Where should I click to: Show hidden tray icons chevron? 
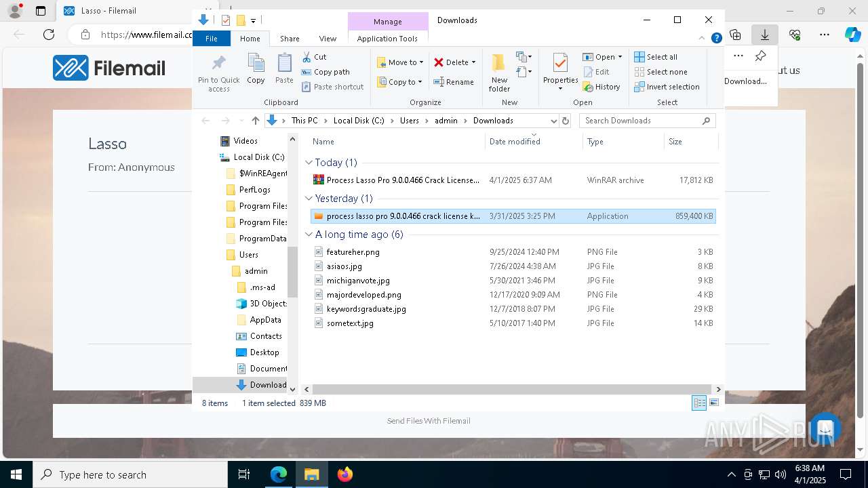[731, 474]
